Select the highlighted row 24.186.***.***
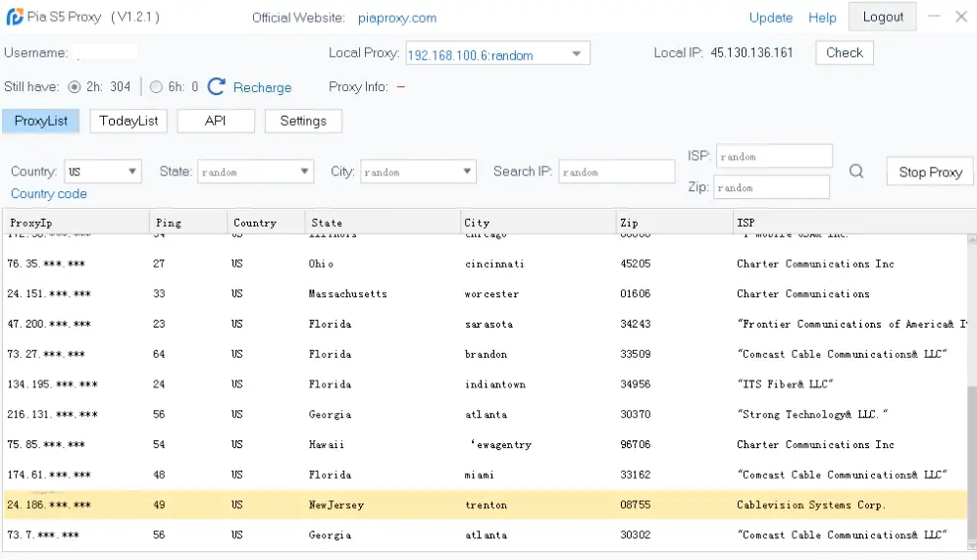977x560 pixels. coord(485,504)
